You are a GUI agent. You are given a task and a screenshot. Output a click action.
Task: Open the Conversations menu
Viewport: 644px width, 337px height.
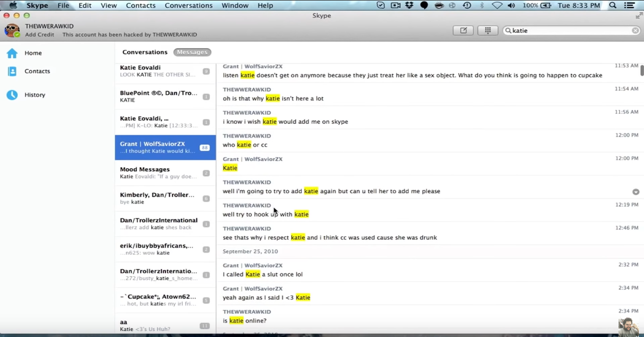[x=188, y=5]
